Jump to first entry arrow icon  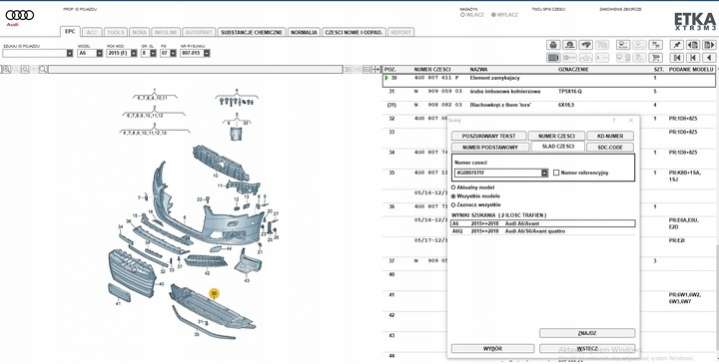click(676, 58)
